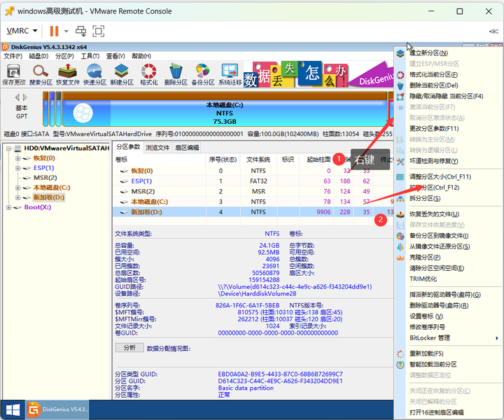This screenshot has width=504, height=420.
Task: Click the 新建分区 new partition toolbar icon
Action: (x=122, y=75)
